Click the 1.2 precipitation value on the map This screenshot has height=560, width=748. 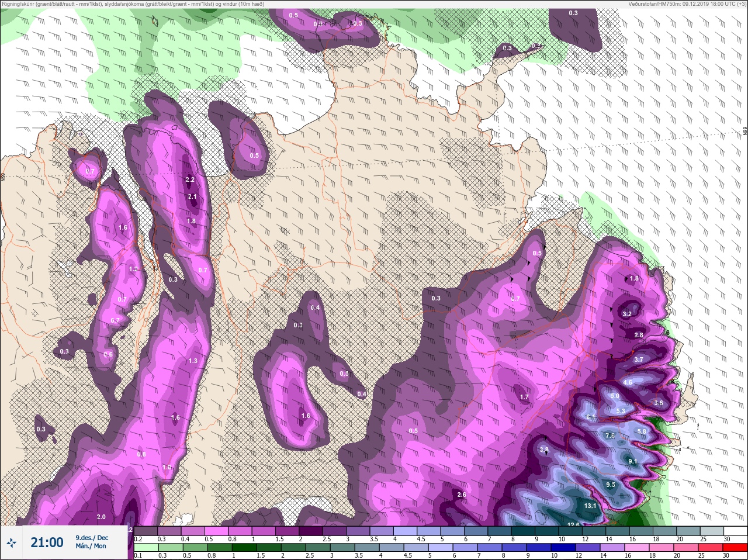(x=133, y=269)
